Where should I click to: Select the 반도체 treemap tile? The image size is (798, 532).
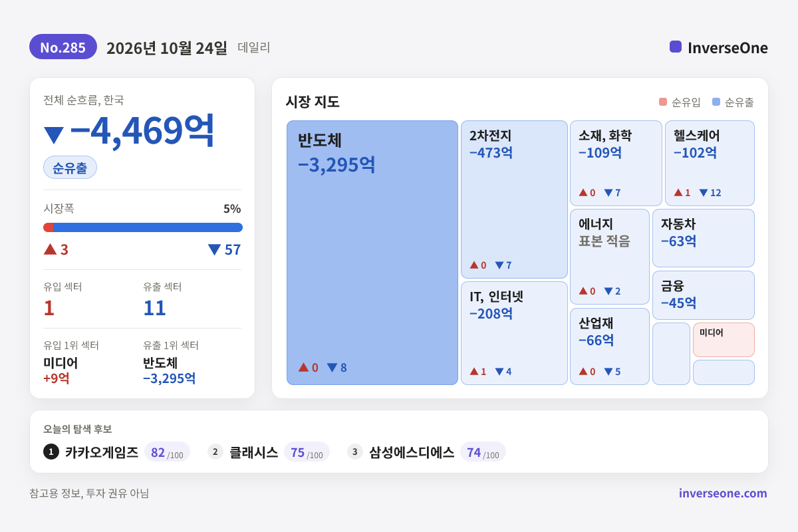coord(372,253)
